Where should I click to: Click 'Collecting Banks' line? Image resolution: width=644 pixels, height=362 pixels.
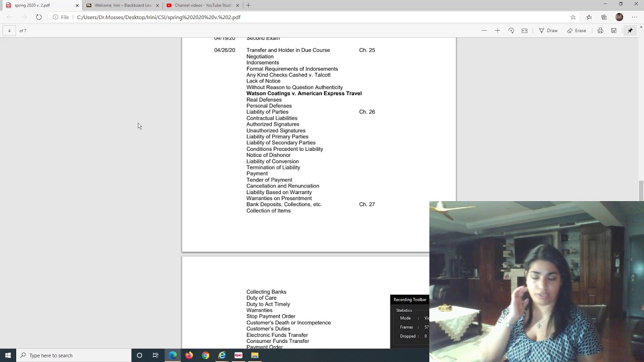coord(266,292)
